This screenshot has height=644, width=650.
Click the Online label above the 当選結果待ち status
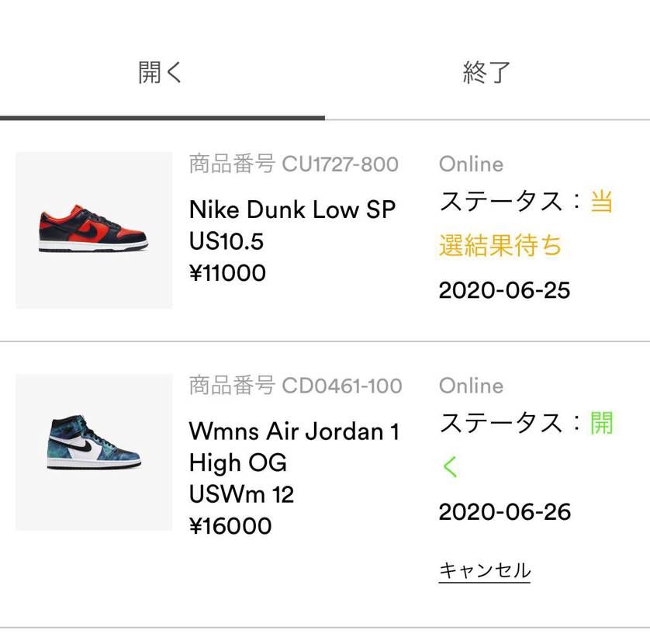(x=471, y=164)
